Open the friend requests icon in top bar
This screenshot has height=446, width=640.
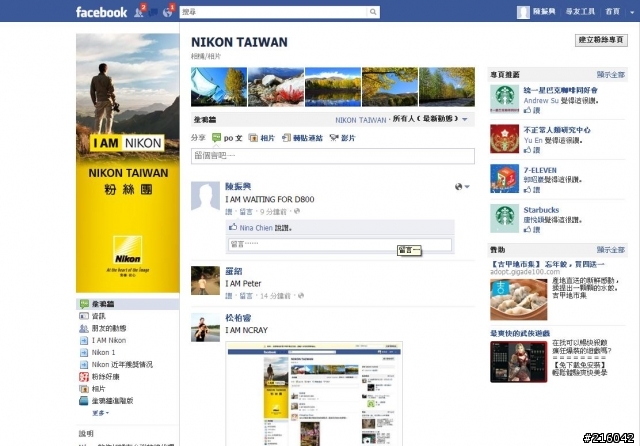(139, 12)
